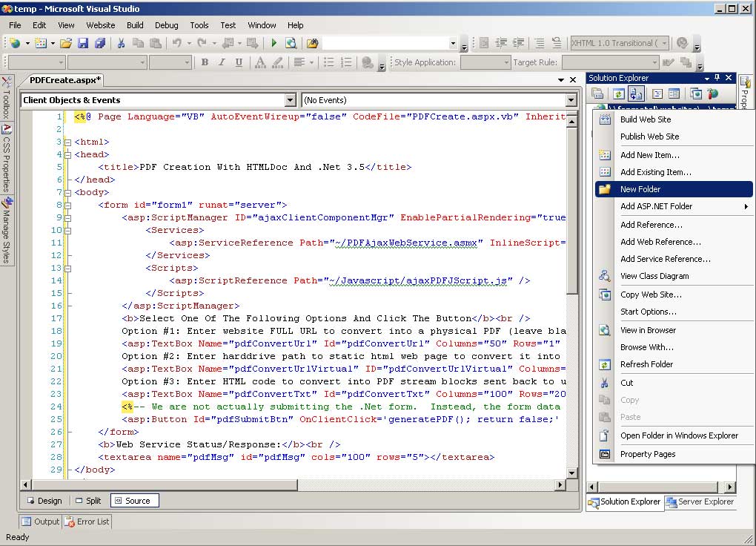The image size is (756, 546).
Task: Click the code editor horizontal scrollbar thumb
Action: (x=165, y=484)
